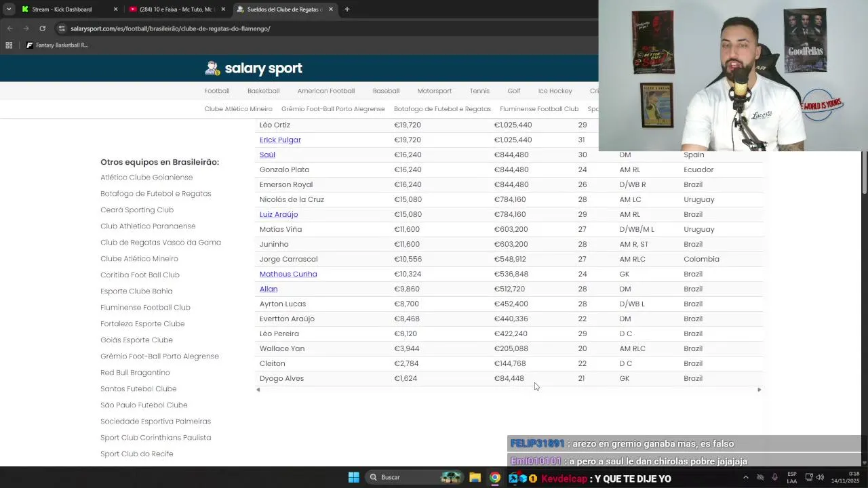Switch to the 10 e Faixa YouTube tab
The height and width of the screenshot is (488, 868).
pyautogui.click(x=176, y=9)
